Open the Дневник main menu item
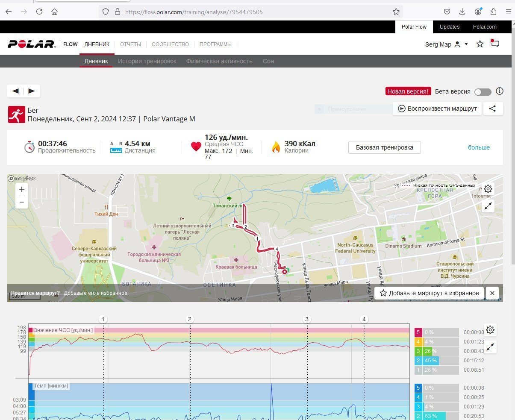The image size is (515, 420). tap(97, 44)
